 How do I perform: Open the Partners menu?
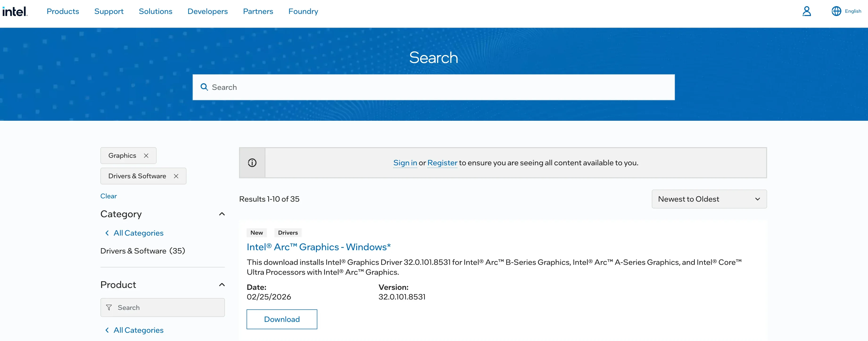pos(258,12)
